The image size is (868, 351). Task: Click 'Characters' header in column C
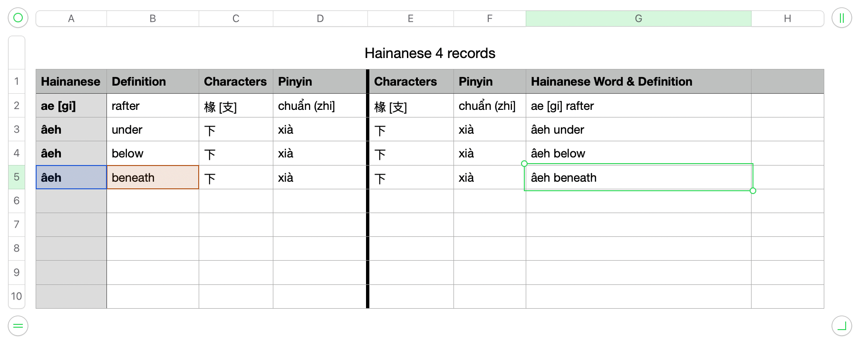coord(236,81)
